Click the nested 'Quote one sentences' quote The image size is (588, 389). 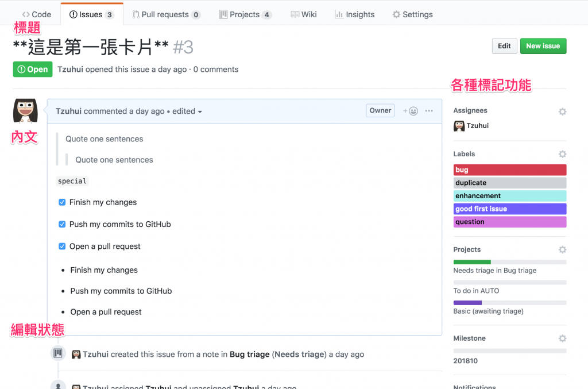pos(114,160)
